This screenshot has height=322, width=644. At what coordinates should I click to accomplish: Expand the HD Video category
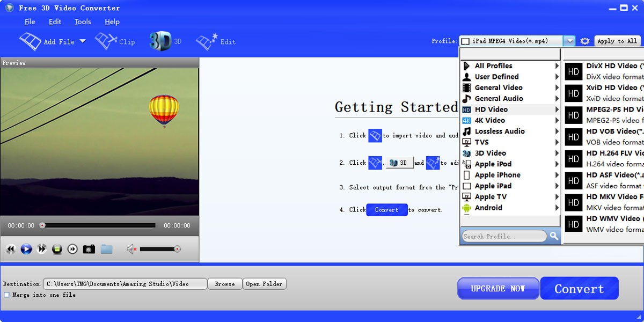coord(491,109)
